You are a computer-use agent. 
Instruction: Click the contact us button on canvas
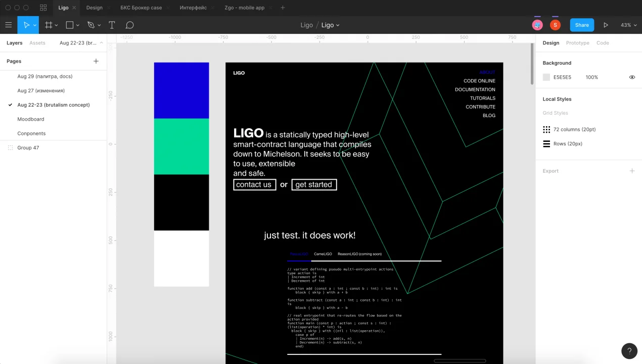[x=254, y=185]
